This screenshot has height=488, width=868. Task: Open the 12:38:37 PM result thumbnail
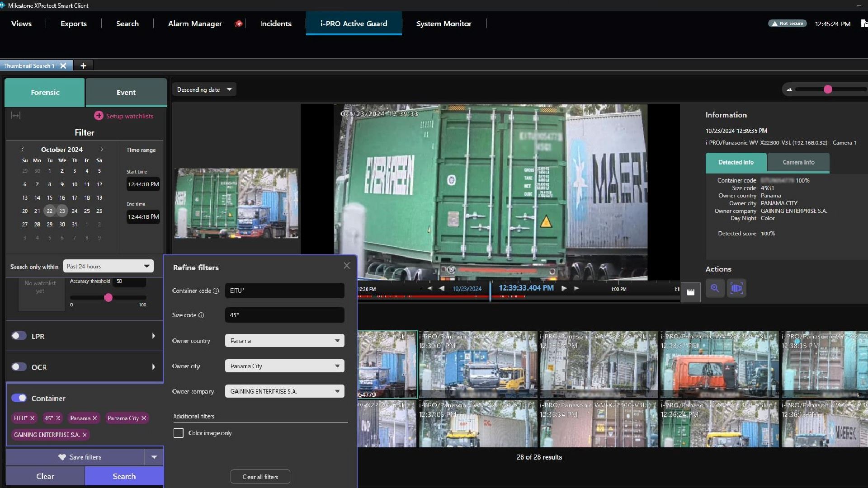point(719,364)
